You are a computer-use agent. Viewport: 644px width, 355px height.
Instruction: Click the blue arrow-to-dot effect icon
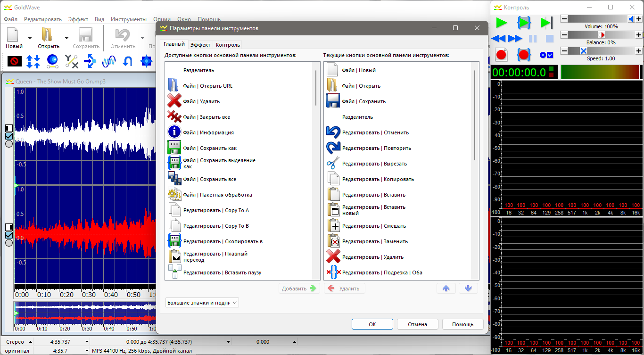tap(90, 60)
